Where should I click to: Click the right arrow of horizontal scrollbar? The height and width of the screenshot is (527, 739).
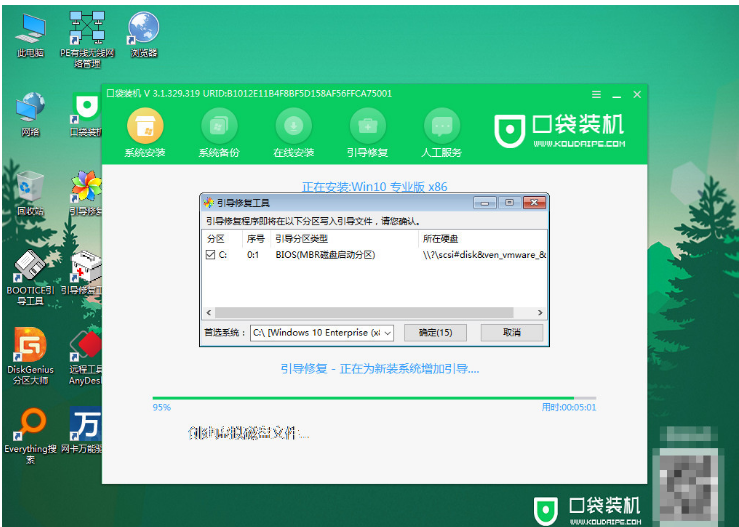tap(540, 313)
